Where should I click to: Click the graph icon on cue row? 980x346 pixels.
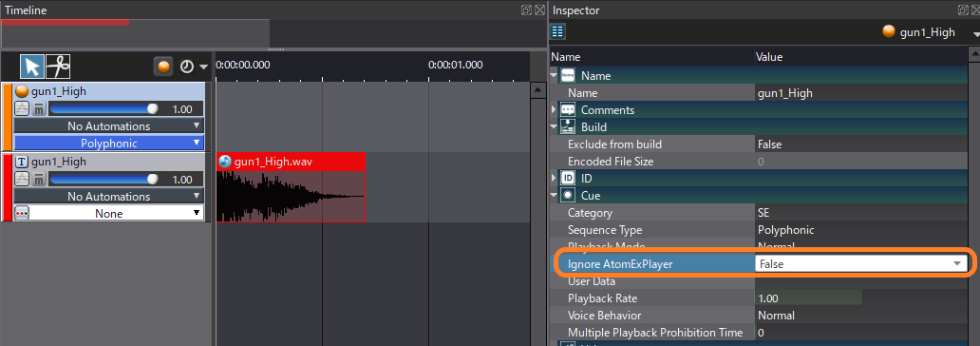[x=22, y=109]
